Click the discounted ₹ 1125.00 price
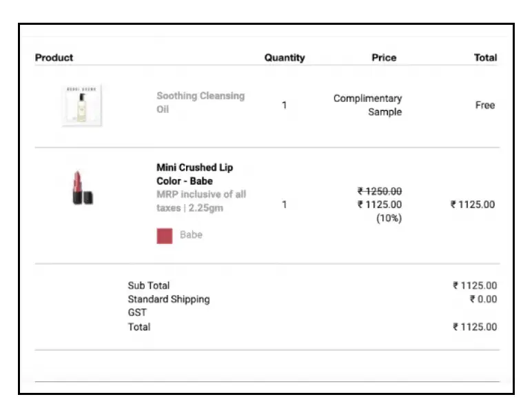The width and height of the screenshot is (532, 417). click(380, 205)
